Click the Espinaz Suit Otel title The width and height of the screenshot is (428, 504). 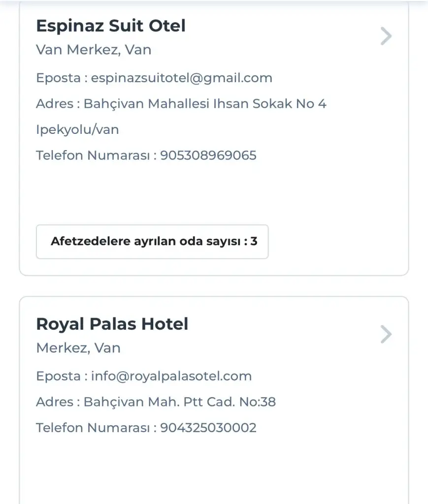pos(111,26)
